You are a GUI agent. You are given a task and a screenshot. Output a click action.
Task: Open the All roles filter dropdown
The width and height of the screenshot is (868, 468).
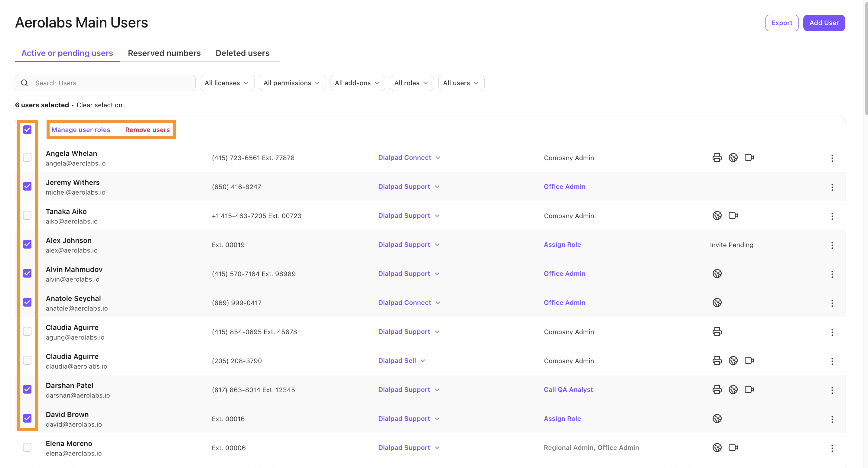[411, 83]
